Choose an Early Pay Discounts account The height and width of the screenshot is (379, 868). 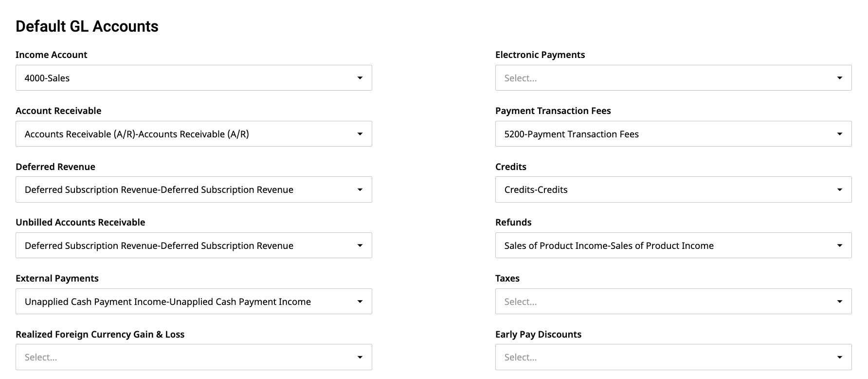pyautogui.click(x=673, y=357)
